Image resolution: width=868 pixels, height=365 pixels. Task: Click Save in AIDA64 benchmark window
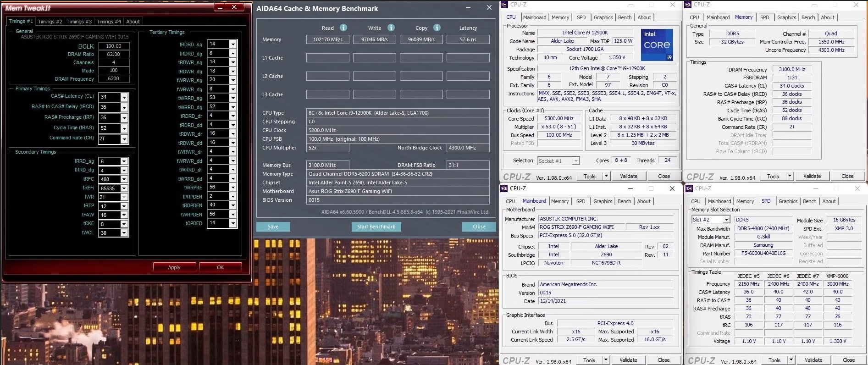pos(273,227)
